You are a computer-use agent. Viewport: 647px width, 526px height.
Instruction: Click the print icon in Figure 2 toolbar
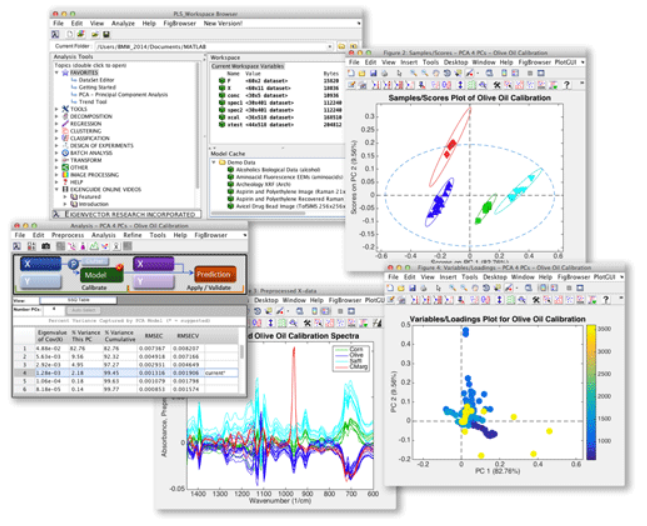click(384, 73)
